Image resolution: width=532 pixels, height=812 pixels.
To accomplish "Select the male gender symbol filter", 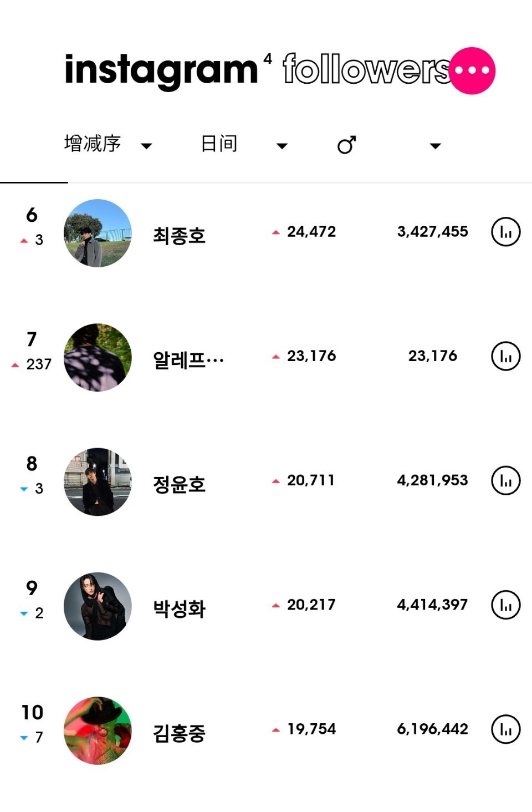I will pos(347,145).
